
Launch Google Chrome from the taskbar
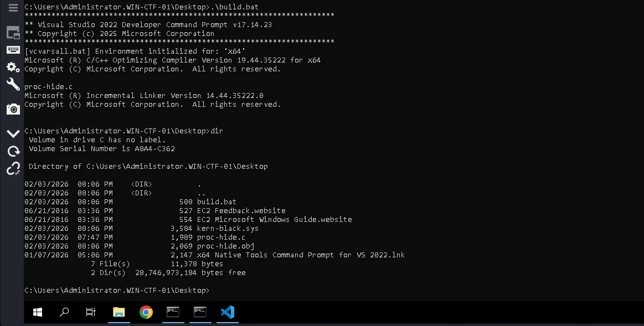[x=146, y=312]
